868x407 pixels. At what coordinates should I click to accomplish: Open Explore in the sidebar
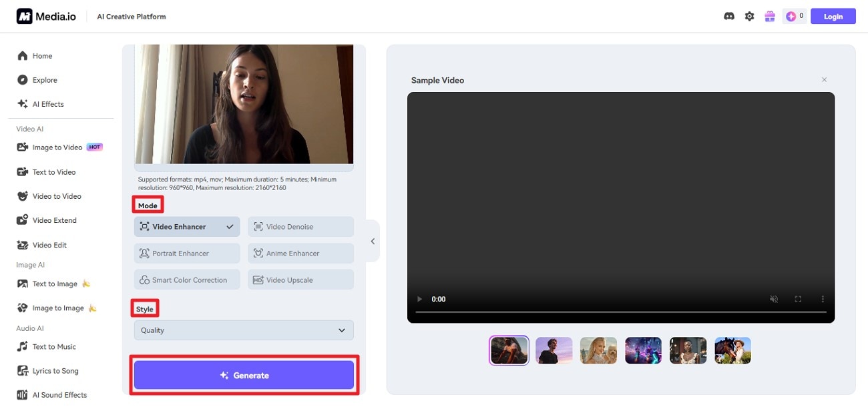pyautogui.click(x=37, y=80)
